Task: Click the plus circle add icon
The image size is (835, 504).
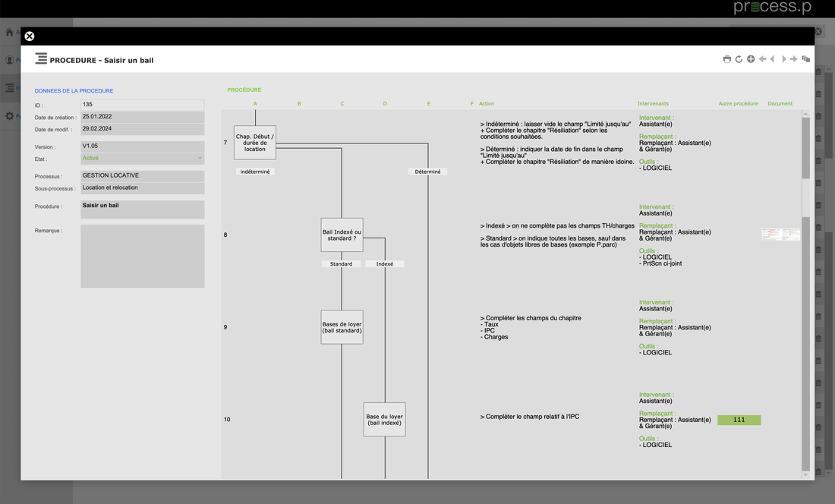Action: 751,59
